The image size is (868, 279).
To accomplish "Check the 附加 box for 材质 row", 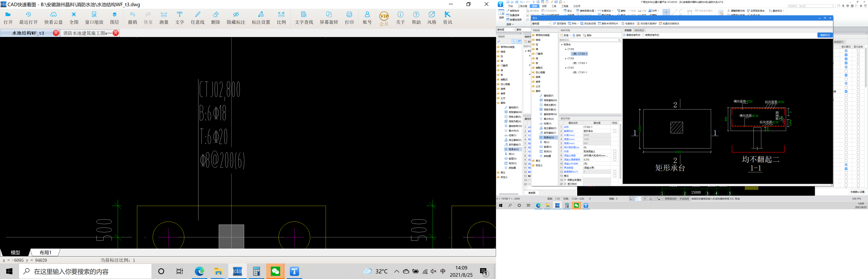I will click(x=615, y=151).
